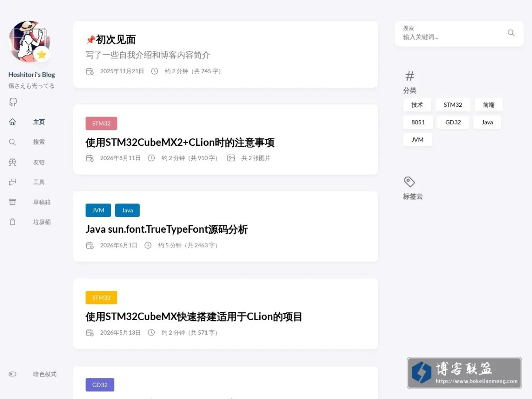Click the clock icon in the 初次见面 post
Image resolution: width=532 pixels, height=399 pixels.
(x=154, y=71)
